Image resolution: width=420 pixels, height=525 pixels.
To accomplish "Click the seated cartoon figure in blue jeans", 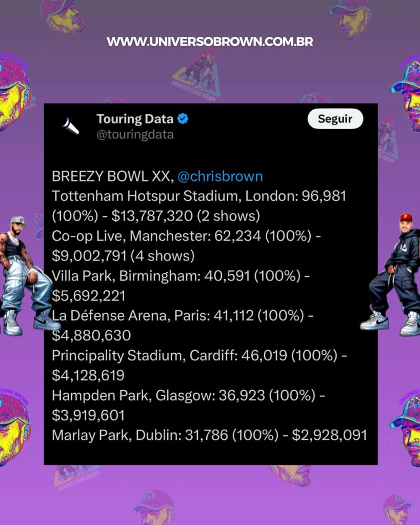I will click(27, 276).
